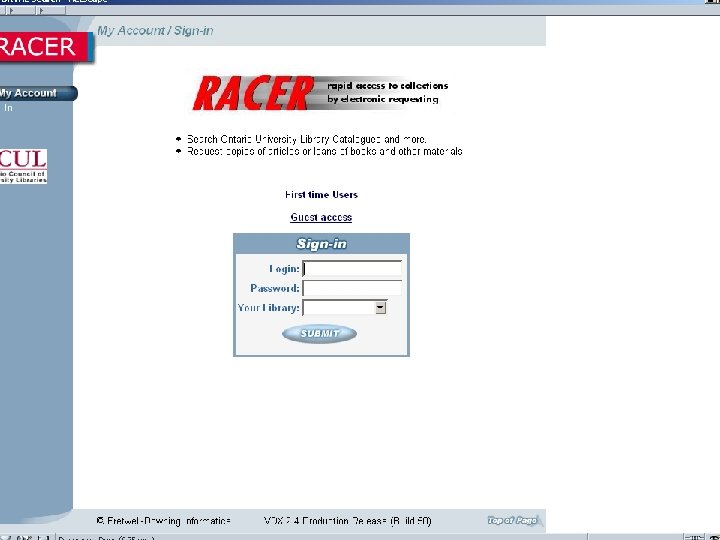
Task: Focus the Password text field
Action: click(352, 288)
